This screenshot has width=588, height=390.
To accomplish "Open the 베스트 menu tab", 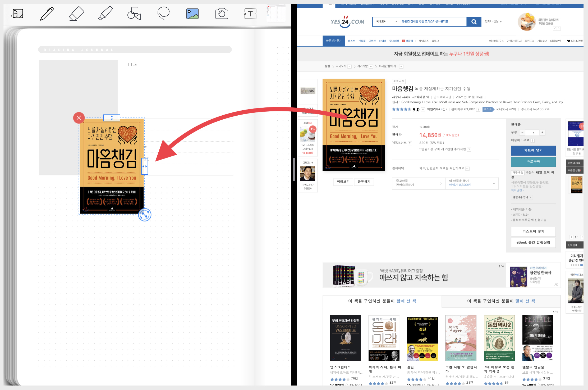I will (351, 41).
